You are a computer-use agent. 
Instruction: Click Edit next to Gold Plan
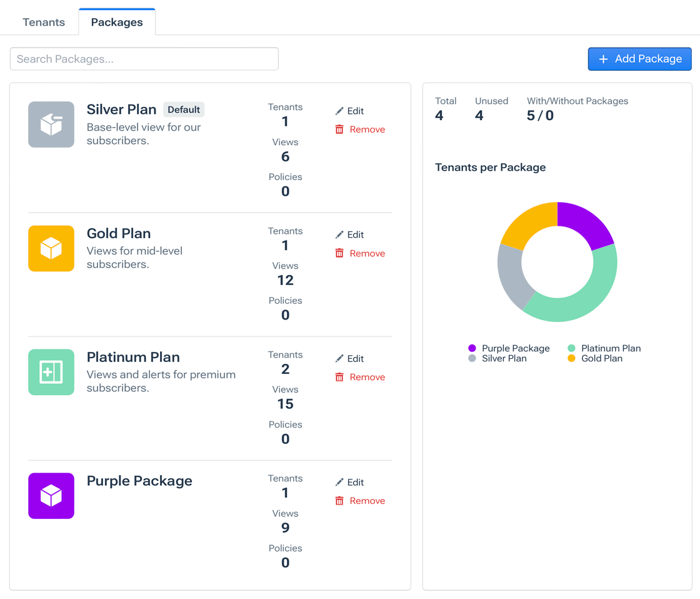pyautogui.click(x=356, y=234)
